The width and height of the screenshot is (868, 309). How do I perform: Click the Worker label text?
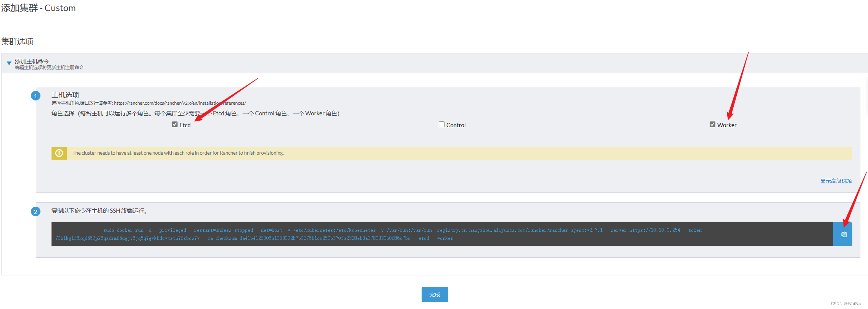pyautogui.click(x=727, y=125)
